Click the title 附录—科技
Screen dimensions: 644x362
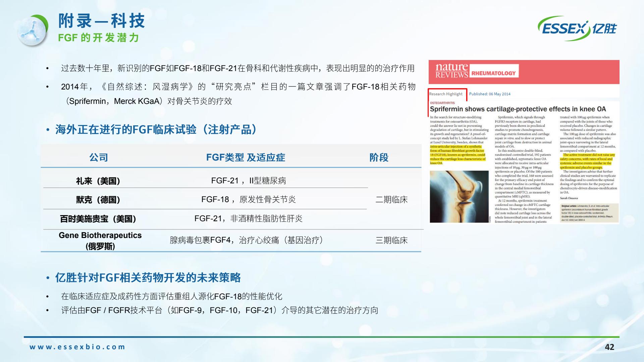point(102,21)
